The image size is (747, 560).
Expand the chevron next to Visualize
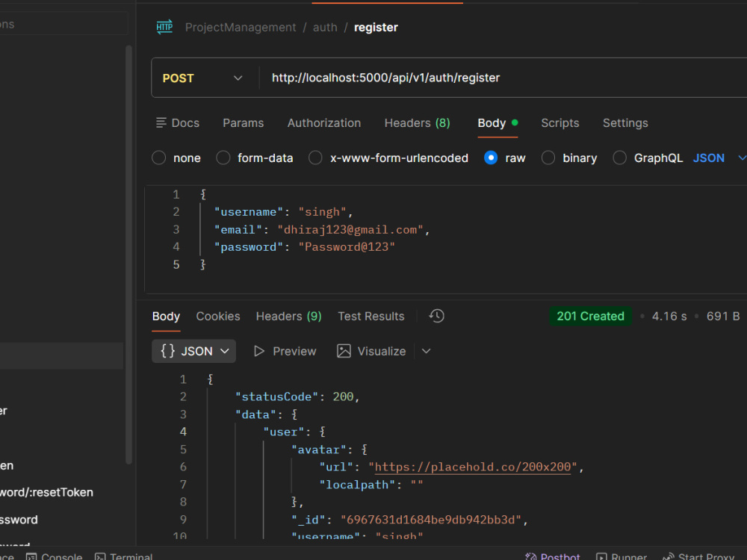pyautogui.click(x=427, y=351)
